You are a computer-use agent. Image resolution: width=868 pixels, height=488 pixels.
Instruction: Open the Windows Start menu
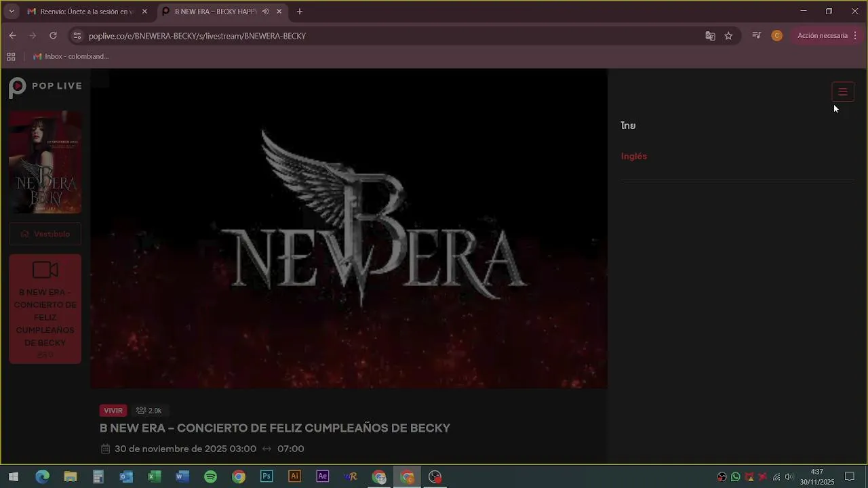(x=14, y=476)
